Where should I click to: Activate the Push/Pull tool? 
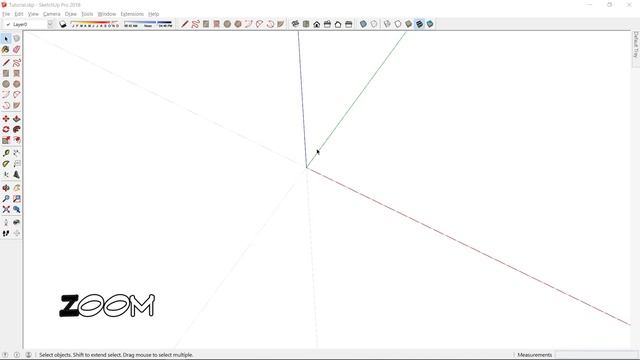tap(16, 119)
